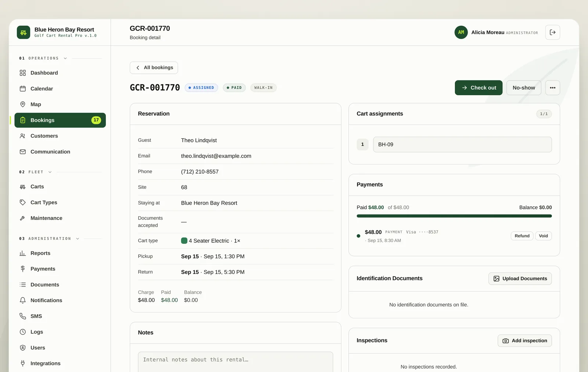Click the sign out icon button
Screen dimensions: 588x372
click(553, 32)
